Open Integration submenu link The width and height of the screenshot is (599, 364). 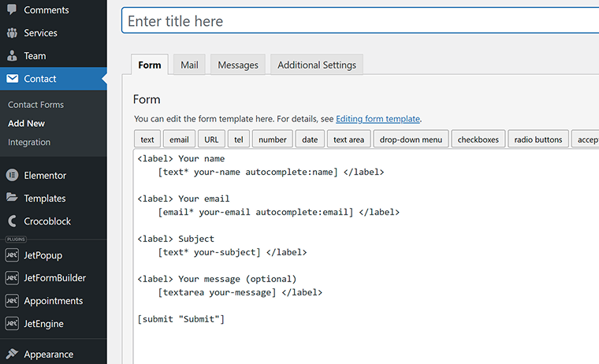coord(29,142)
